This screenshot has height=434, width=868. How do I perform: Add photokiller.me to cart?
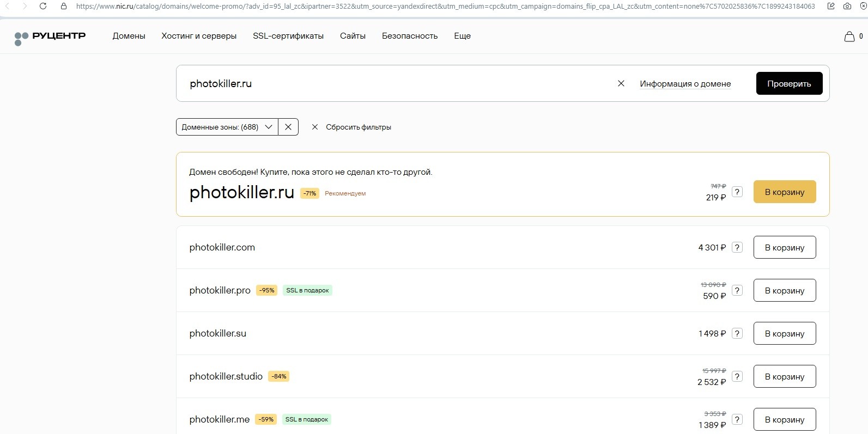click(785, 419)
